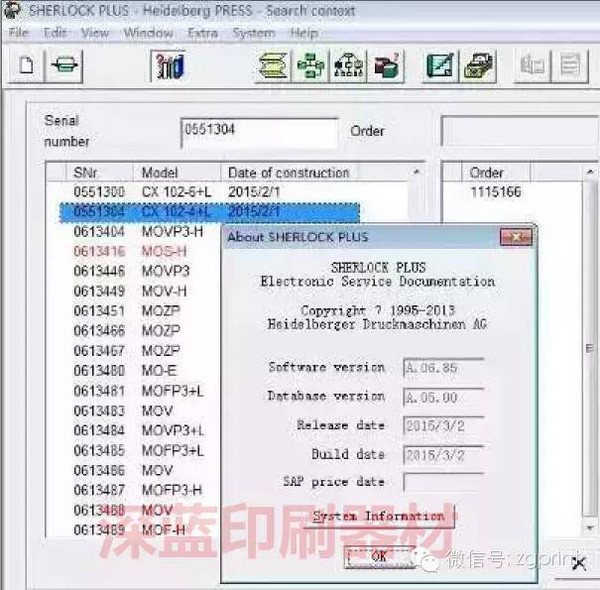The height and width of the screenshot is (590, 600).
Task: Close the About SHERLOCK PLUS dialog
Action: point(515,237)
